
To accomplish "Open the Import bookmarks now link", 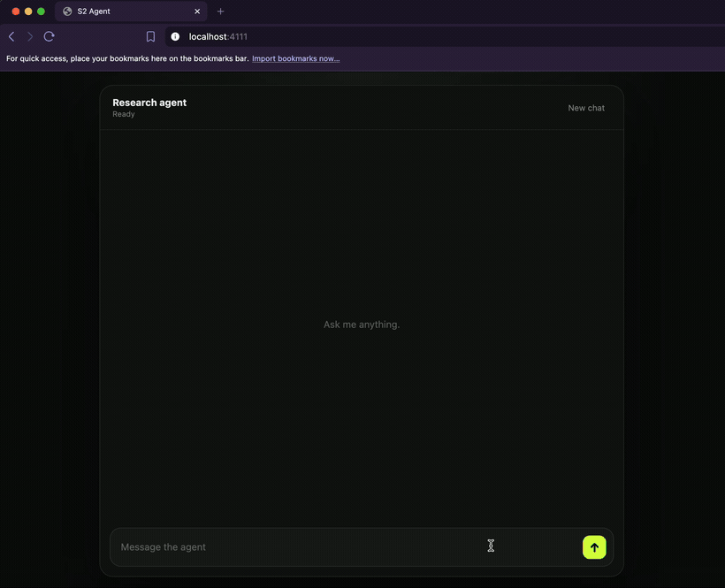I will point(296,58).
